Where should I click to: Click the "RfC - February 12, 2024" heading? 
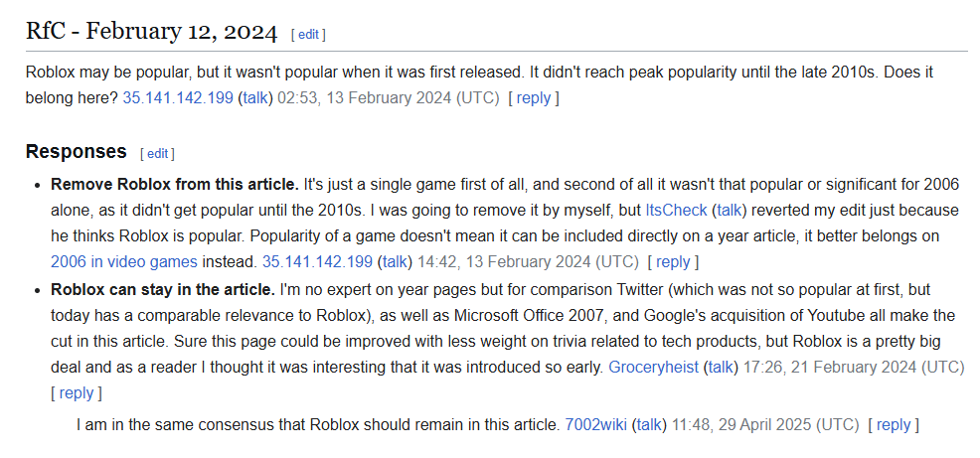click(x=151, y=32)
